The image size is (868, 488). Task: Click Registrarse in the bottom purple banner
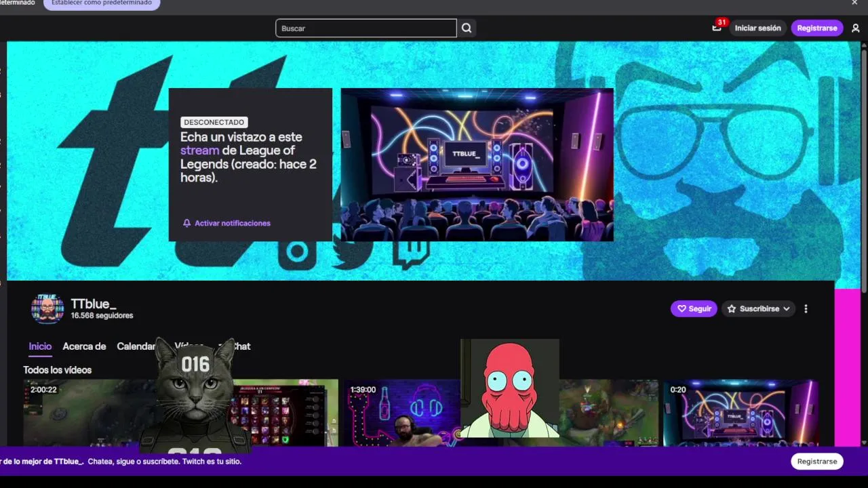click(x=816, y=461)
